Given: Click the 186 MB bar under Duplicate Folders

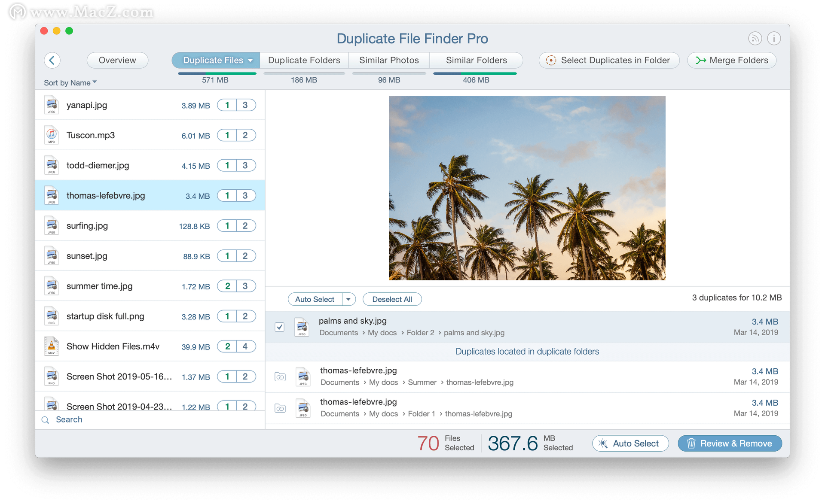Looking at the screenshot, I should (x=304, y=73).
